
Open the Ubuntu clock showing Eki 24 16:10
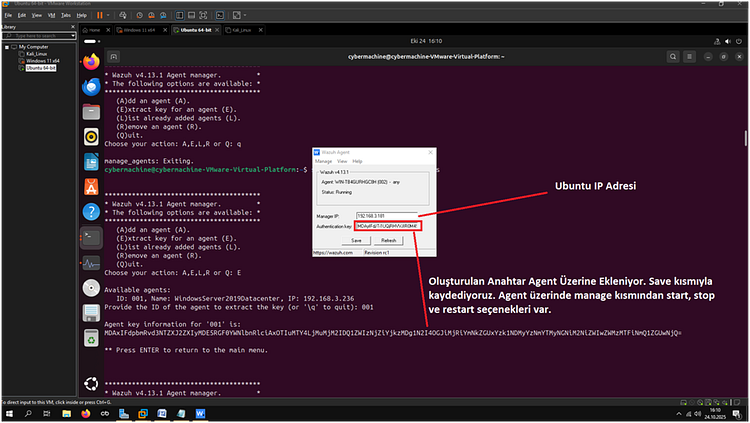(x=426, y=41)
